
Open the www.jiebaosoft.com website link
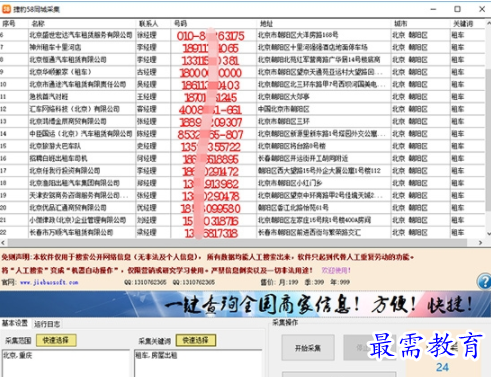pyautogui.click(x=49, y=282)
